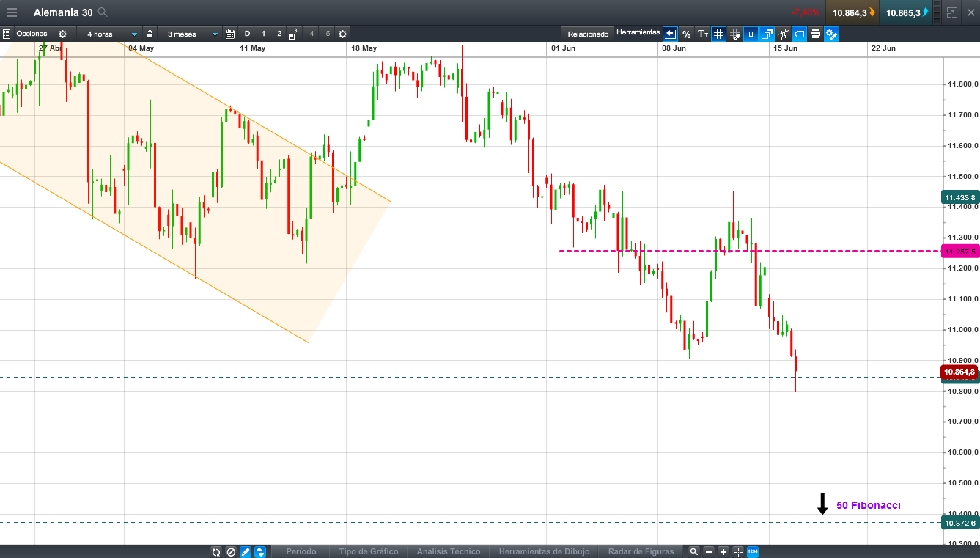The height and width of the screenshot is (558, 980).
Task: Toggle the bottom up-down arrows button
Action: point(260,551)
